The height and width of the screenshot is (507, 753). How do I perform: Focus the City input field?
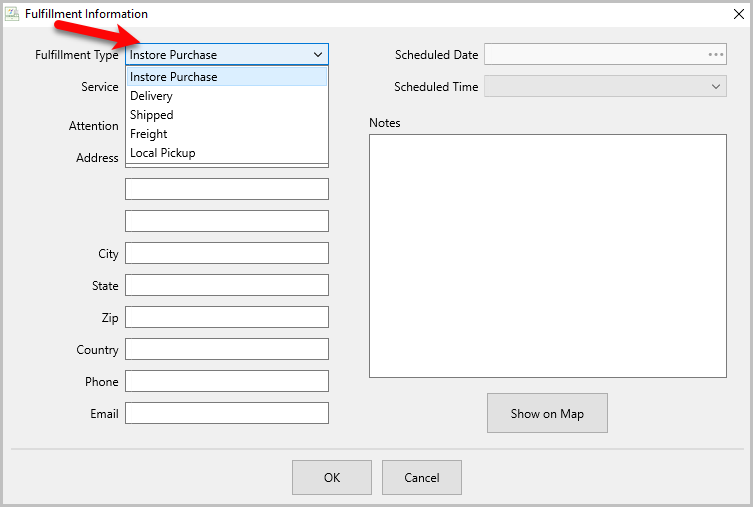(227, 253)
